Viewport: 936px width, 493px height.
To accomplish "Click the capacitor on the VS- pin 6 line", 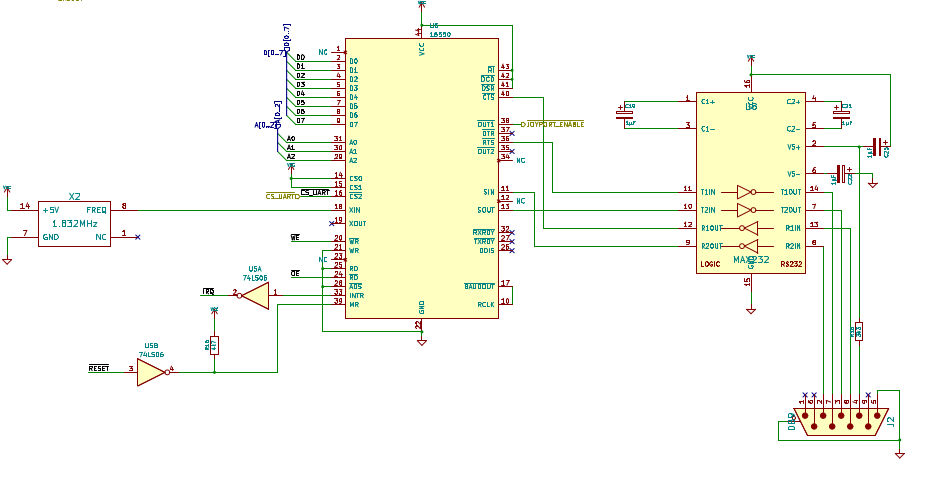I will (842, 174).
